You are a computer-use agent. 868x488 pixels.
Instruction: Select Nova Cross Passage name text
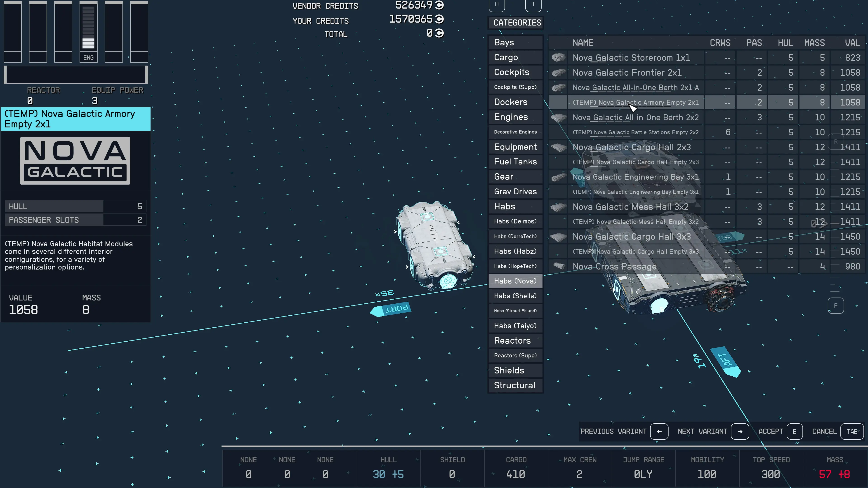[x=615, y=266]
